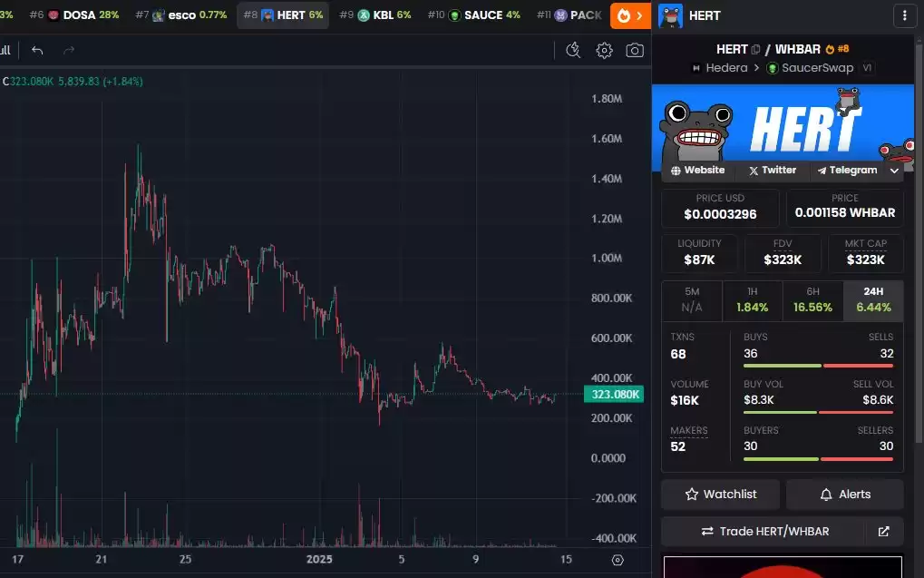Image resolution: width=924 pixels, height=578 pixels.
Task: Click the V1 version badge
Action: point(867,68)
